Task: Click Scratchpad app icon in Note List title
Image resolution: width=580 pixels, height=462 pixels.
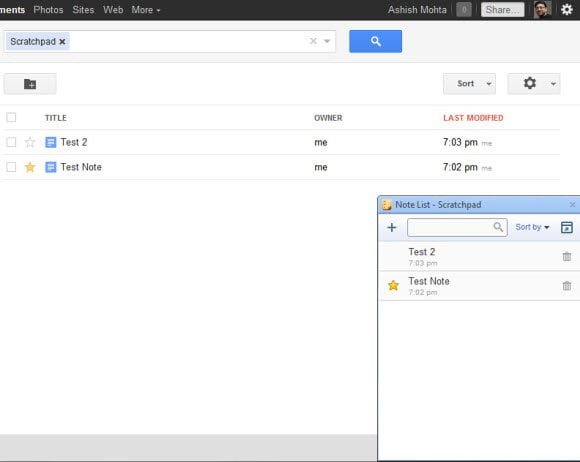Action: pyautogui.click(x=387, y=205)
